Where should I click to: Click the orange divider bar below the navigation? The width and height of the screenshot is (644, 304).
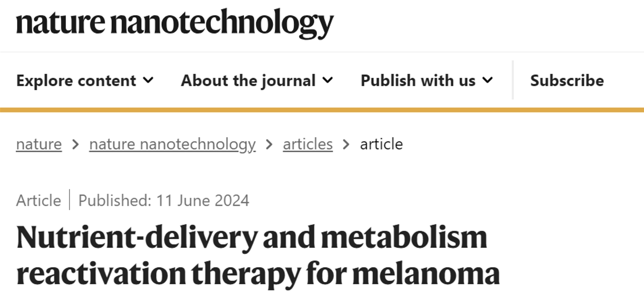point(322,110)
